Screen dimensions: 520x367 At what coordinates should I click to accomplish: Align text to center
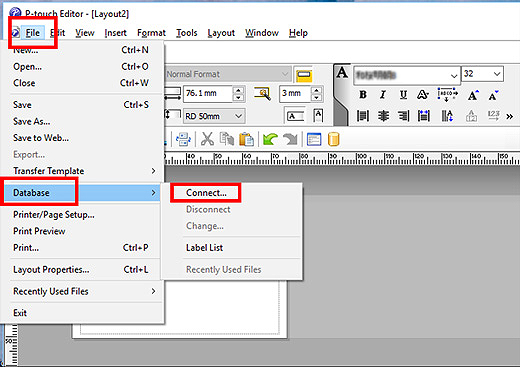(383, 116)
